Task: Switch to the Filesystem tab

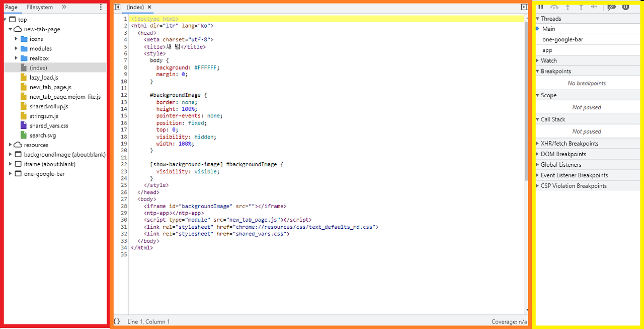Action: (x=40, y=7)
